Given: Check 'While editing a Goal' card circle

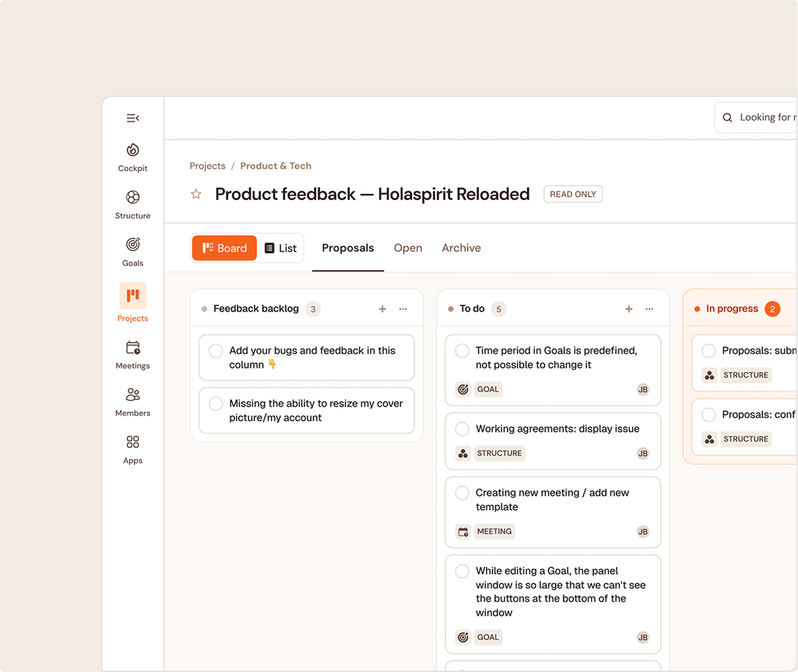Looking at the screenshot, I should (x=462, y=571).
